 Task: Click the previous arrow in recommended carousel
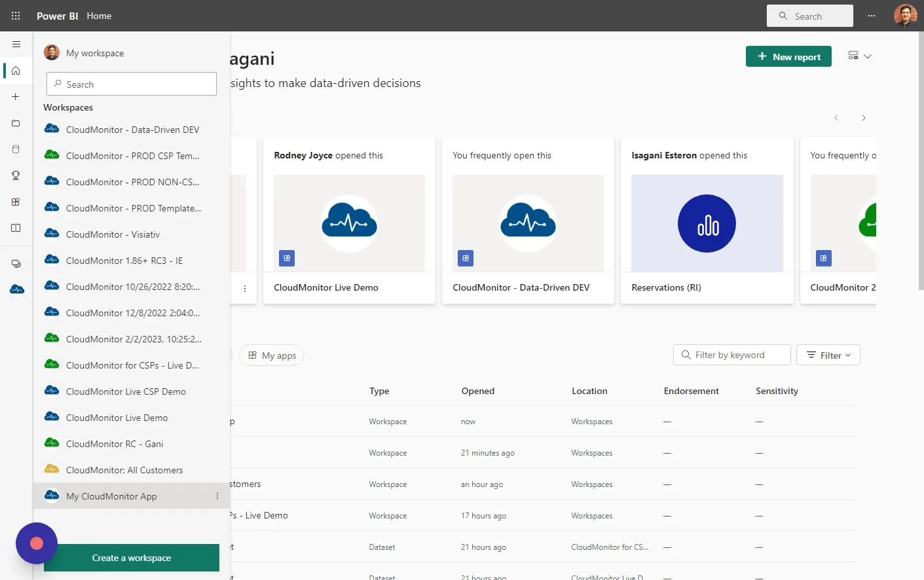(836, 118)
